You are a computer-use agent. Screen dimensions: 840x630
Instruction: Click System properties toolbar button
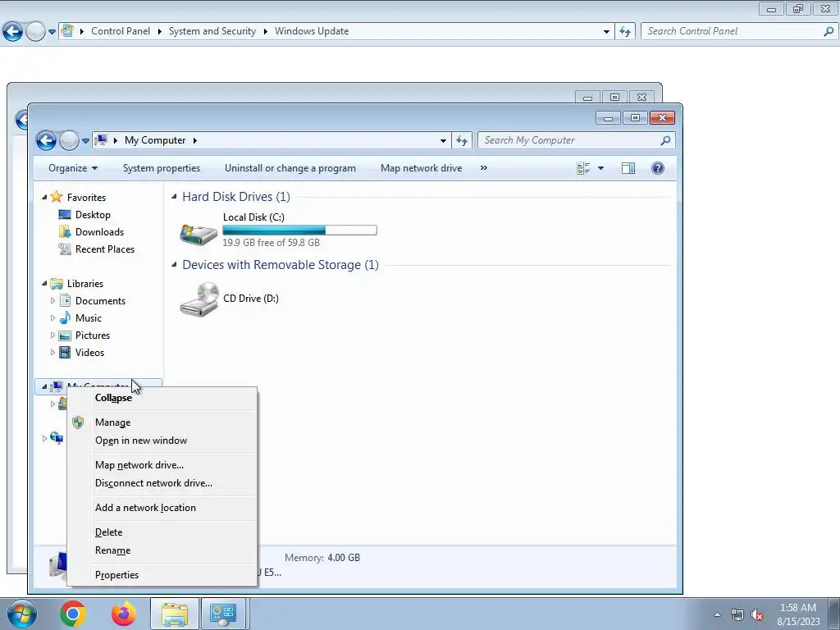click(x=162, y=168)
